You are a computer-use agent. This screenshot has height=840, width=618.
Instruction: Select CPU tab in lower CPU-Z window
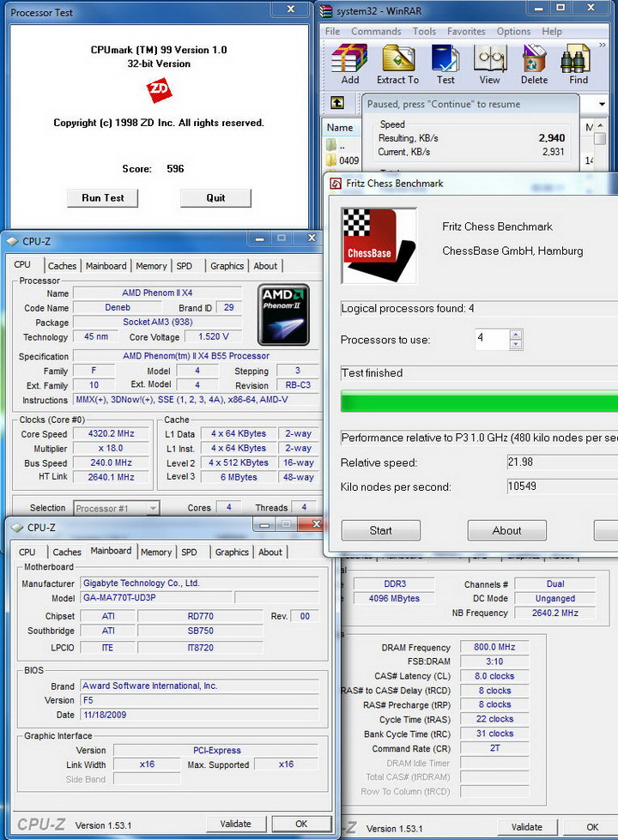tap(27, 552)
